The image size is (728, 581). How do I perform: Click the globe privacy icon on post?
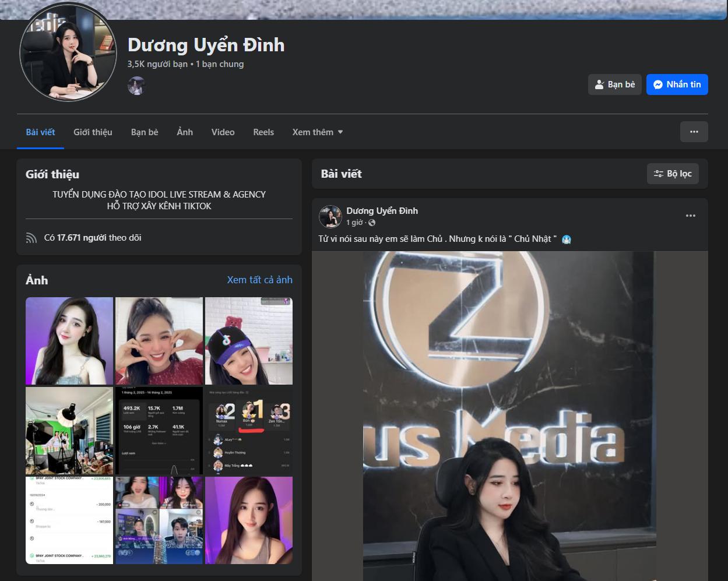tap(372, 223)
